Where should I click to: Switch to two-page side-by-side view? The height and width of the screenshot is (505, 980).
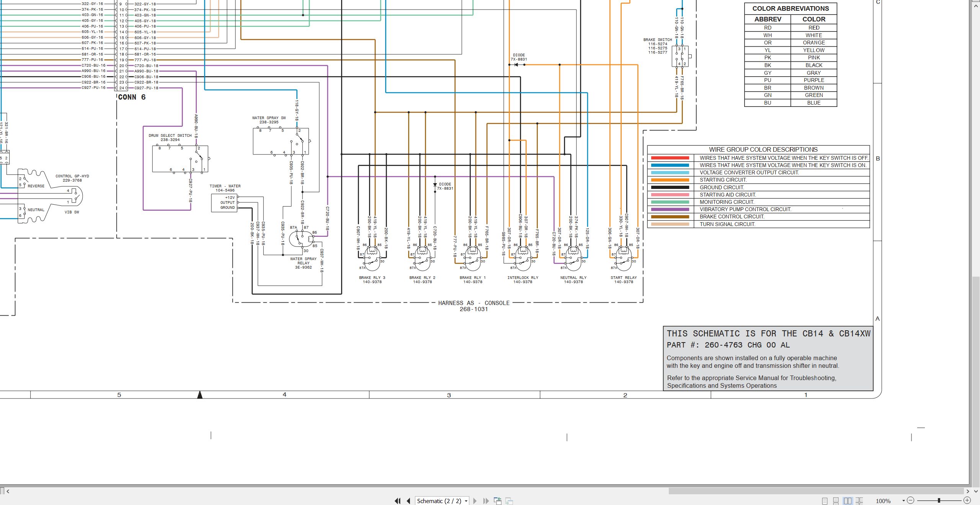tap(848, 501)
